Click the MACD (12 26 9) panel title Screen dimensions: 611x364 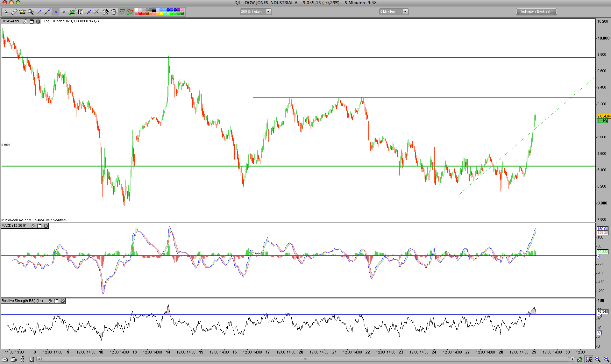pos(14,226)
